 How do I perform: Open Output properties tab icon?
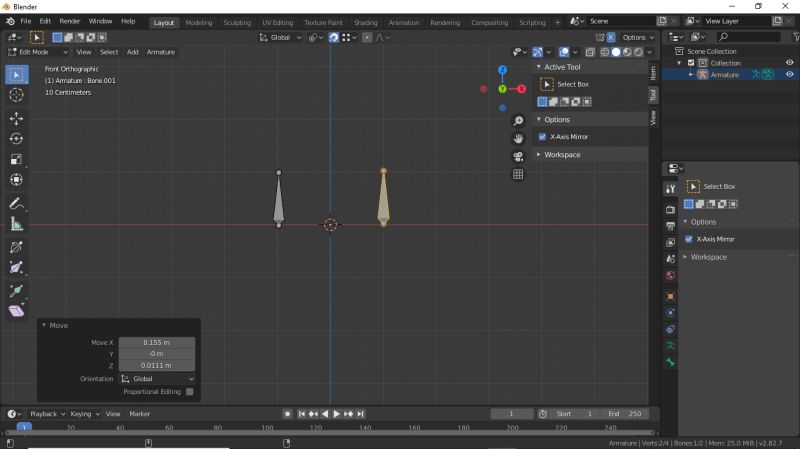pos(670,226)
